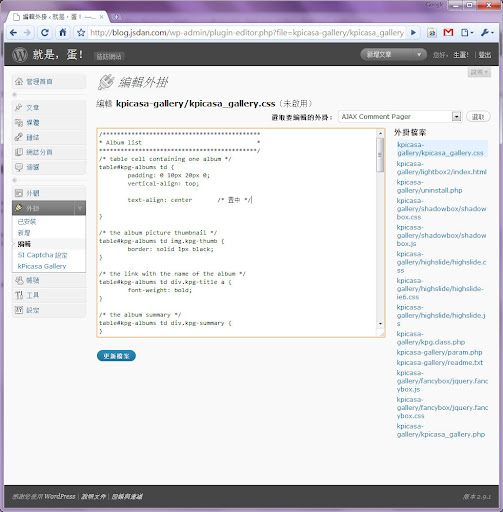This screenshot has width=503, height=512.
Task: Collapse sidebar using the upper small arrow
Action: 14,95
